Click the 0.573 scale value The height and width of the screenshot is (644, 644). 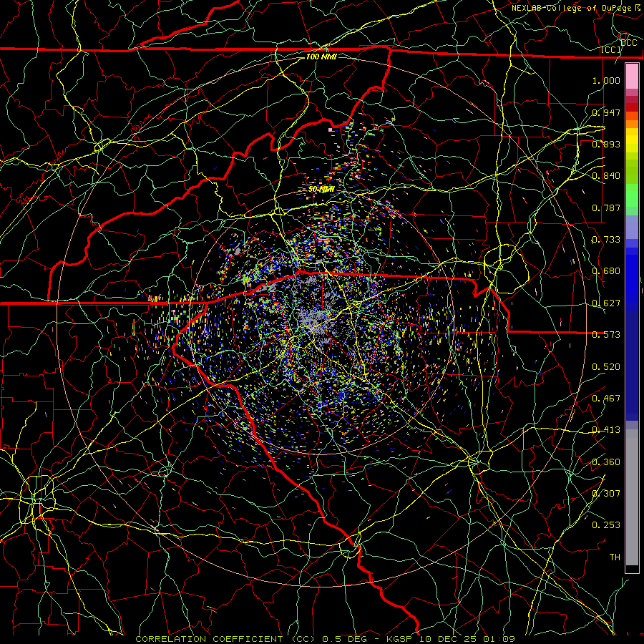coord(606,335)
